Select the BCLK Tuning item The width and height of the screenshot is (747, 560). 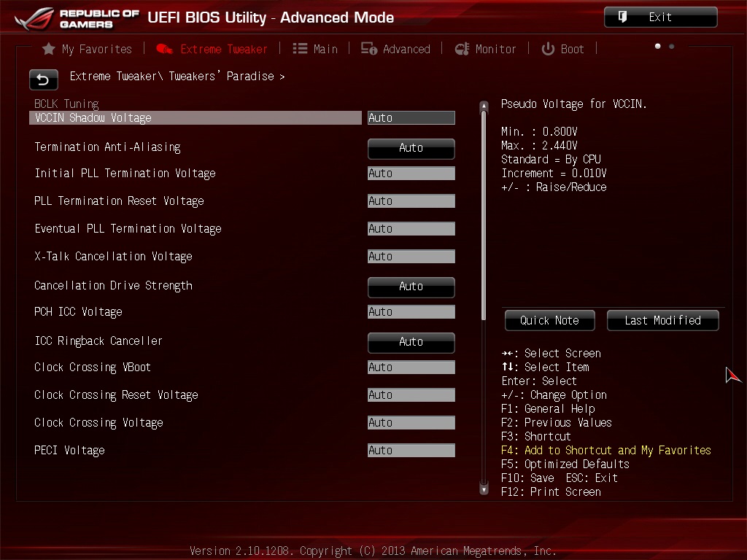click(x=66, y=104)
